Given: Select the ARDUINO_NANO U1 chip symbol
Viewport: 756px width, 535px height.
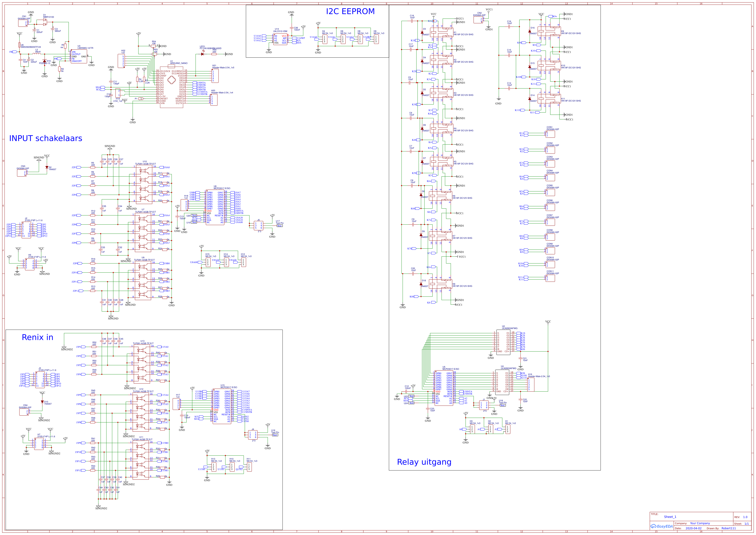Looking at the screenshot, I should tap(171, 87).
